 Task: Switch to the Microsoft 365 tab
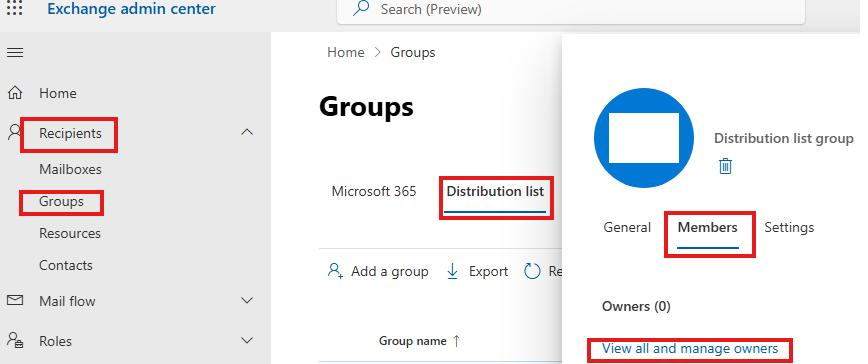pyautogui.click(x=374, y=191)
